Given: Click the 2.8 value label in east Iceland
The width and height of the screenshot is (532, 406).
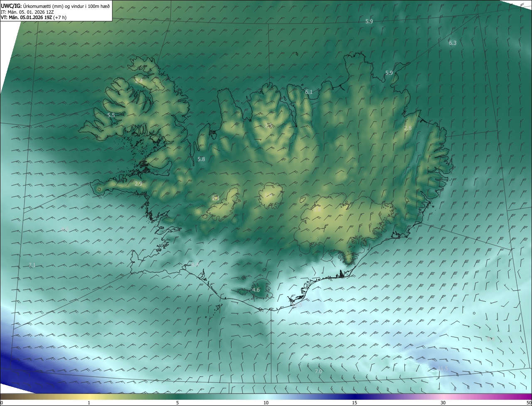Looking at the screenshot, I should 408,128.
